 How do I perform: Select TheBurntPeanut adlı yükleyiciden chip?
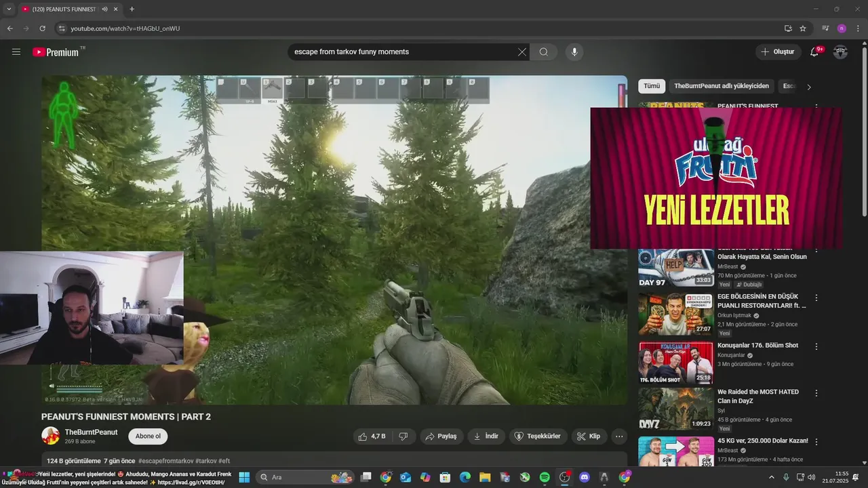pos(722,86)
